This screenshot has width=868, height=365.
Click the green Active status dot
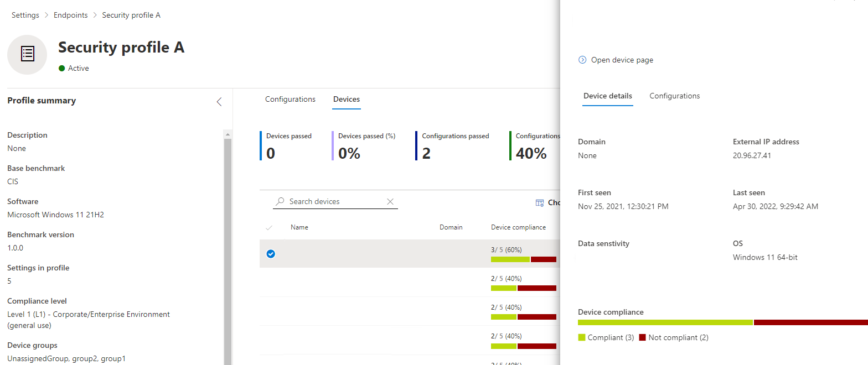point(62,69)
